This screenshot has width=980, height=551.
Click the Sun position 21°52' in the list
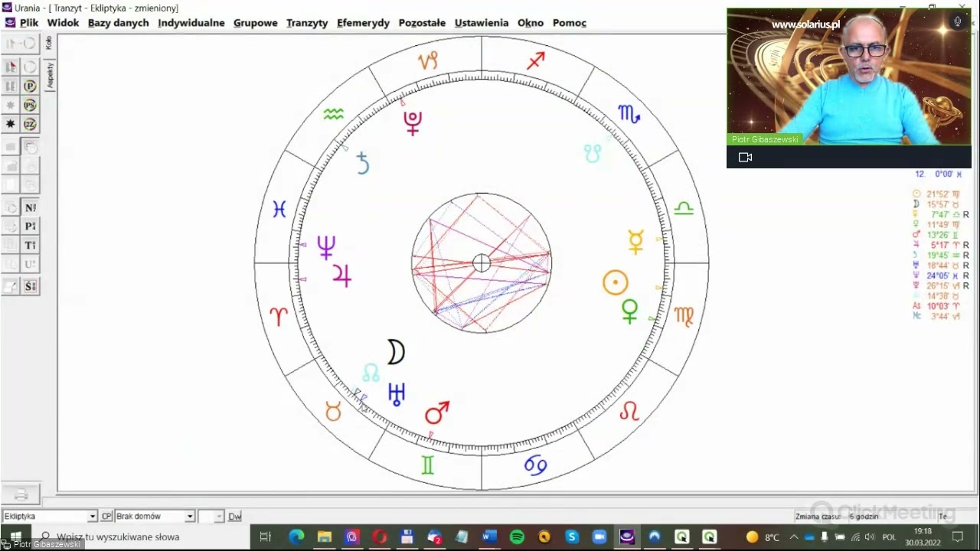(x=936, y=194)
